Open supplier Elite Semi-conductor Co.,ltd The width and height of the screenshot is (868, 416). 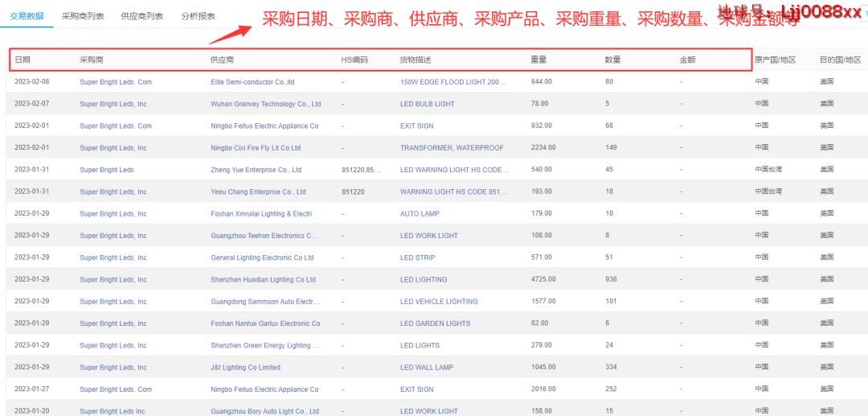click(252, 82)
